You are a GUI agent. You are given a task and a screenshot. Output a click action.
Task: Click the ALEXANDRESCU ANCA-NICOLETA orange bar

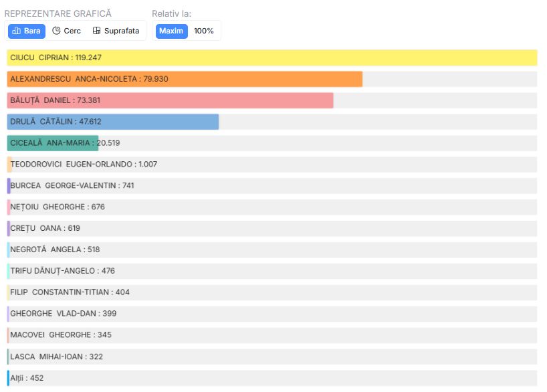[185, 79]
